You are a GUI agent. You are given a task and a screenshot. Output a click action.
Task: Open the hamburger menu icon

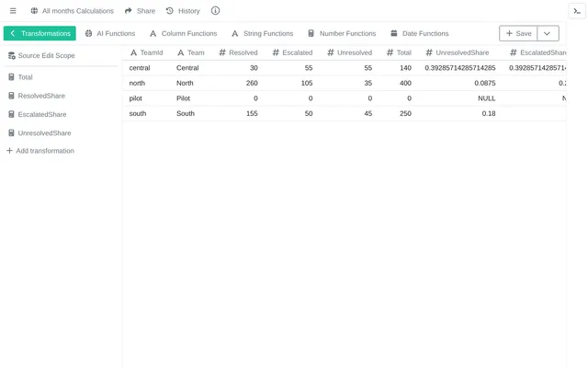pos(13,11)
